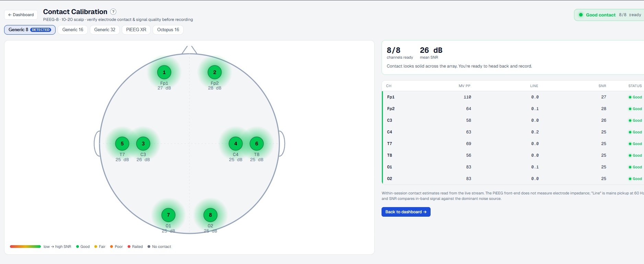Click the 110 MV PP value for Fp1

click(x=467, y=97)
